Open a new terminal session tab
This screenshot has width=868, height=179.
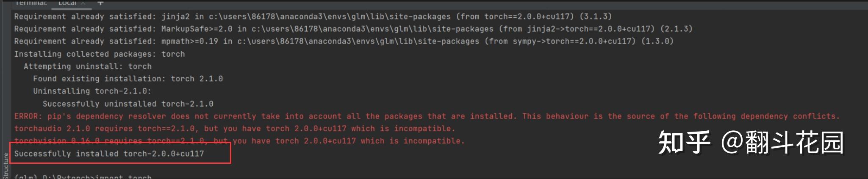100,3
